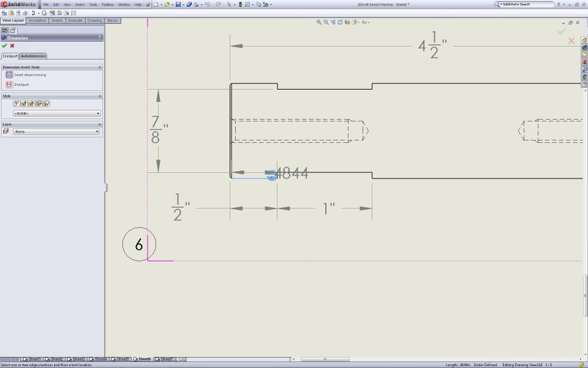Image resolution: width=588 pixels, height=368 pixels.
Task: Click the Save icon in toolbar
Action: (x=178, y=4)
